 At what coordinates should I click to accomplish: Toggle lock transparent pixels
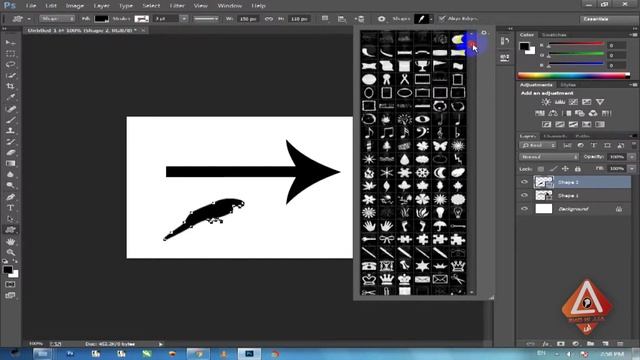tap(541, 169)
